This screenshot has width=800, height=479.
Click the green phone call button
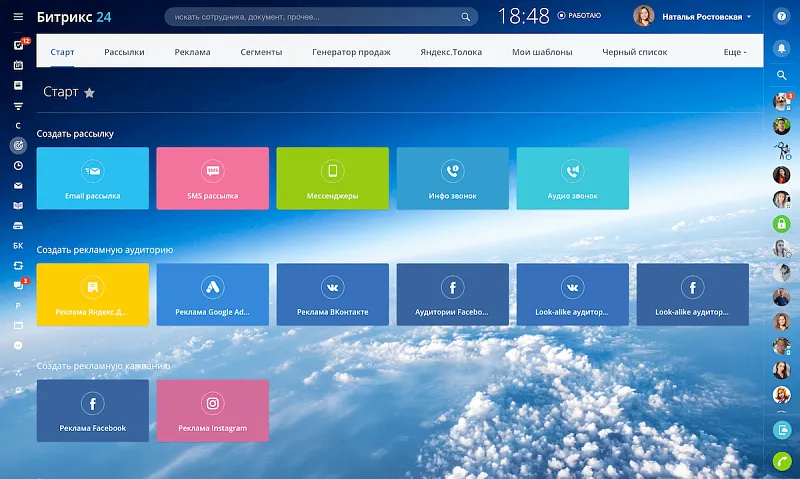tap(782, 461)
